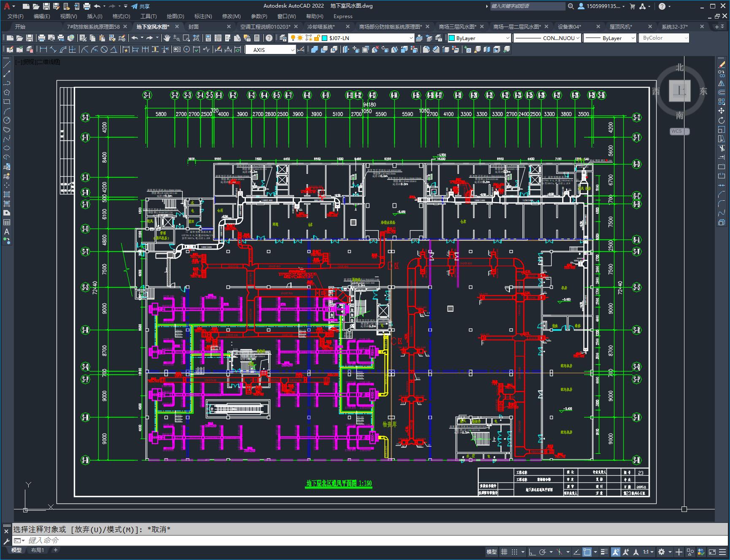Click the Zoom Window icon
Screen dimensions: 730x560
186,38
